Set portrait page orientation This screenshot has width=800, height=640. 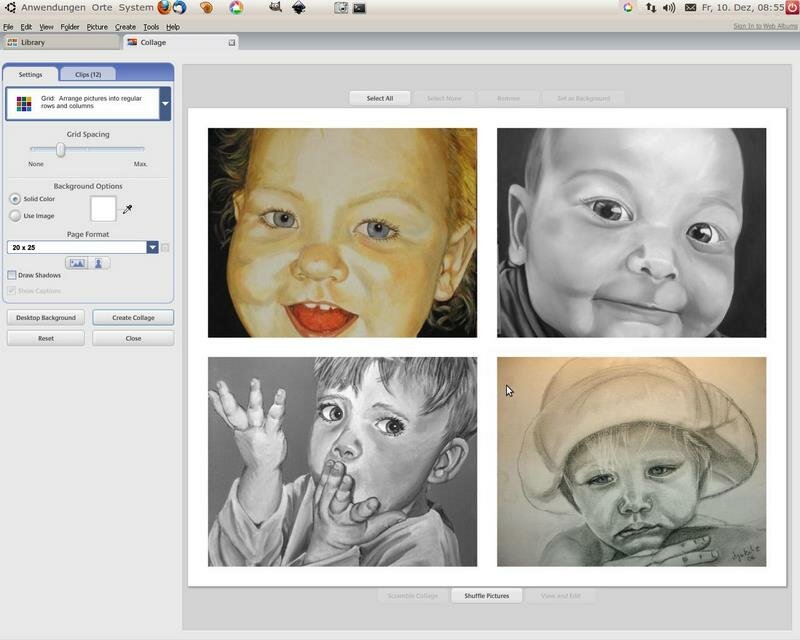pyautogui.click(x=98, y=263)
